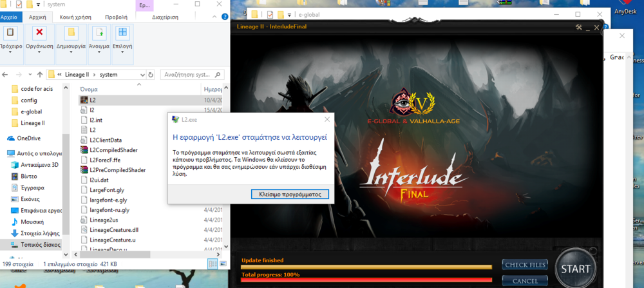Image resolution: width=644 pixels, height=288 pixels.
Task: Click the new folder icon in system title bar
Action: tap(30, 4)
